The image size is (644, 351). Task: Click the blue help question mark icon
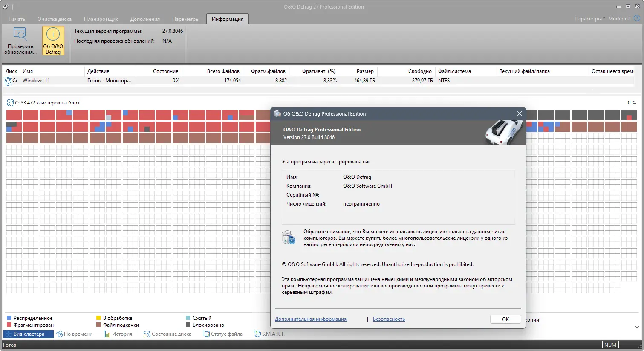point(637,18)
